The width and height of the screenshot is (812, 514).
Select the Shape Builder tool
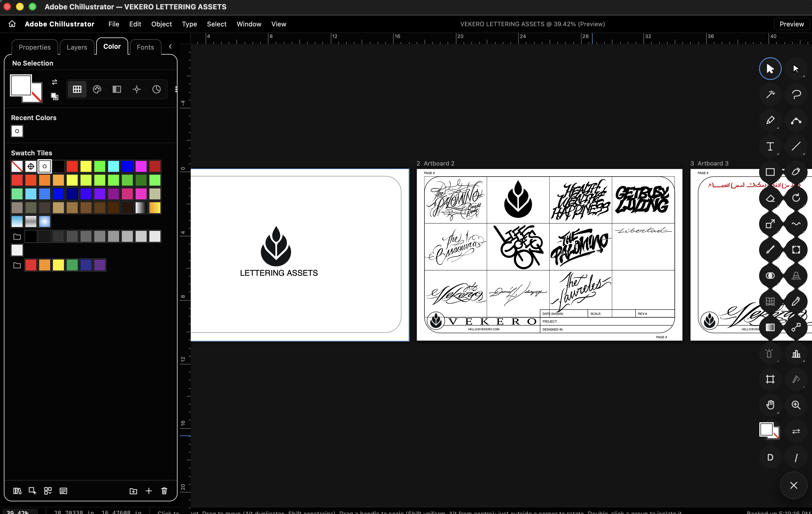pos(770,275)
